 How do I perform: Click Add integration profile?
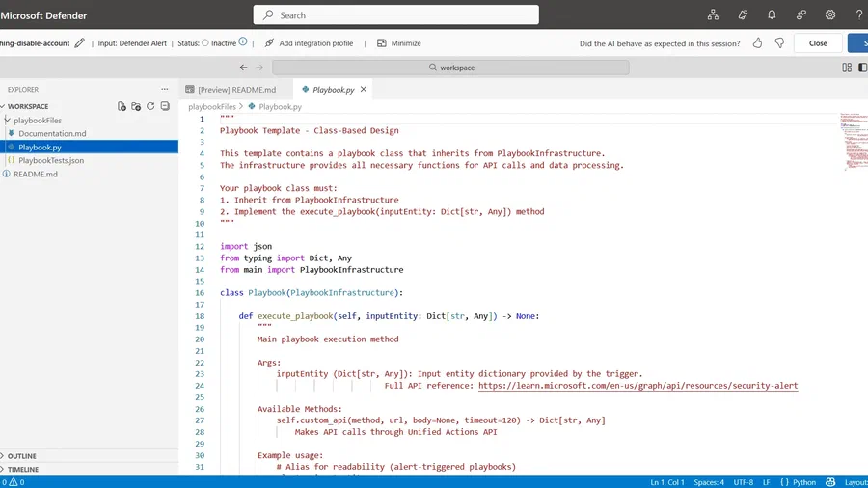pos(316,43)
